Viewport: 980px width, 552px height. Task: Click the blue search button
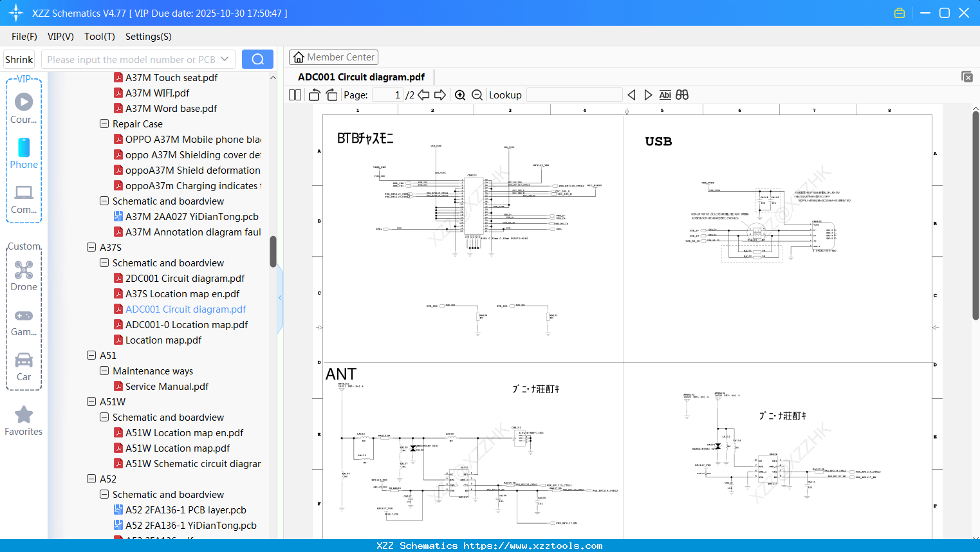(257, 59)
